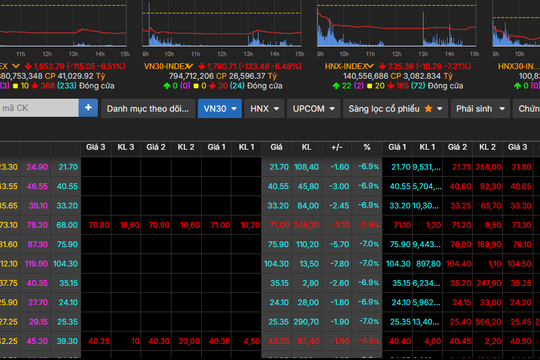Select the ceiling price 87.30 cell
The image size is (540, 360).
point(38,245)
